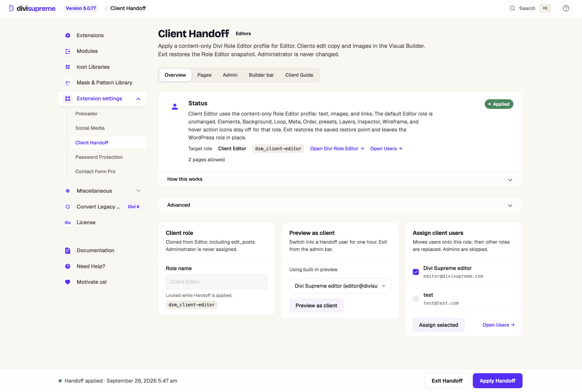Select Client Handoff in sidebar

coord(109,143)
